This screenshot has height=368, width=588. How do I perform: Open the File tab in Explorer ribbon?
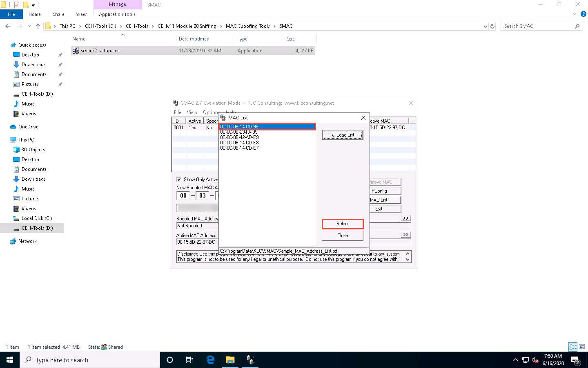(x=11, y=14)
